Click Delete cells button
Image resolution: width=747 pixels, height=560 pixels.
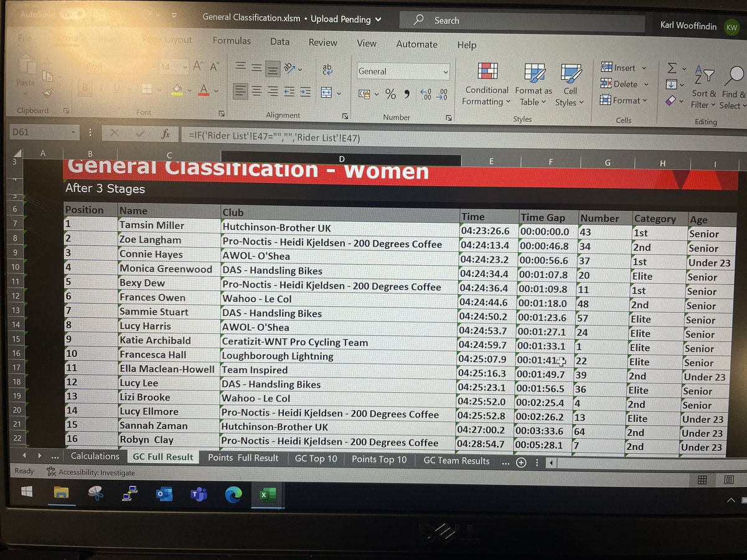(624, 84)
